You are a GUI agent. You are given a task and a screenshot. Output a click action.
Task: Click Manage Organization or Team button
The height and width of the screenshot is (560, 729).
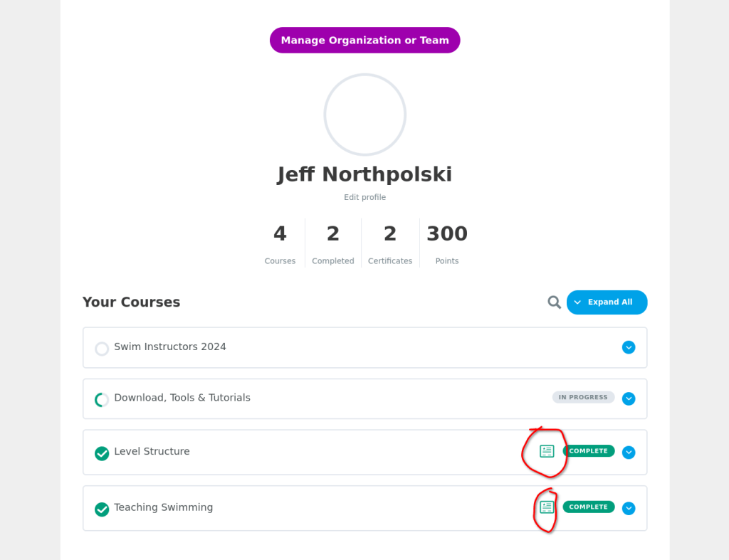365,41
